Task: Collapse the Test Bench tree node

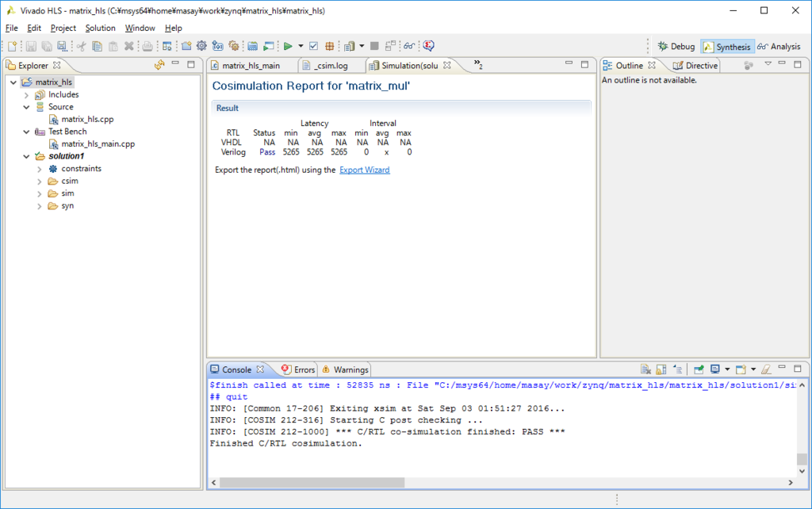Action: coord(26,132)
